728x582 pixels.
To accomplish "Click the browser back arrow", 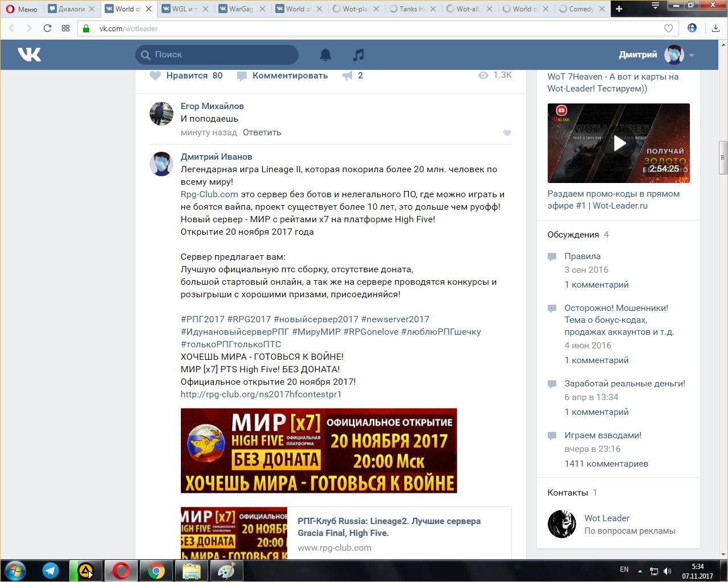I will pyautogui.click(x=11, y=28).
